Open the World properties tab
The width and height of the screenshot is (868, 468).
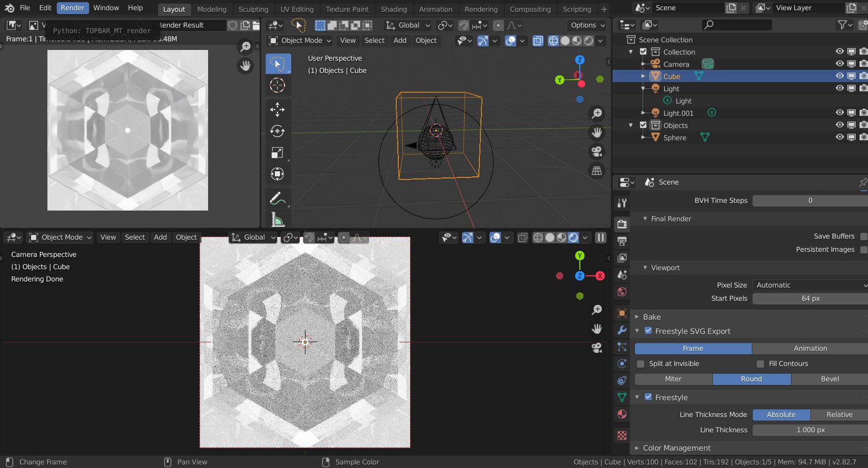tap(622, 292)
